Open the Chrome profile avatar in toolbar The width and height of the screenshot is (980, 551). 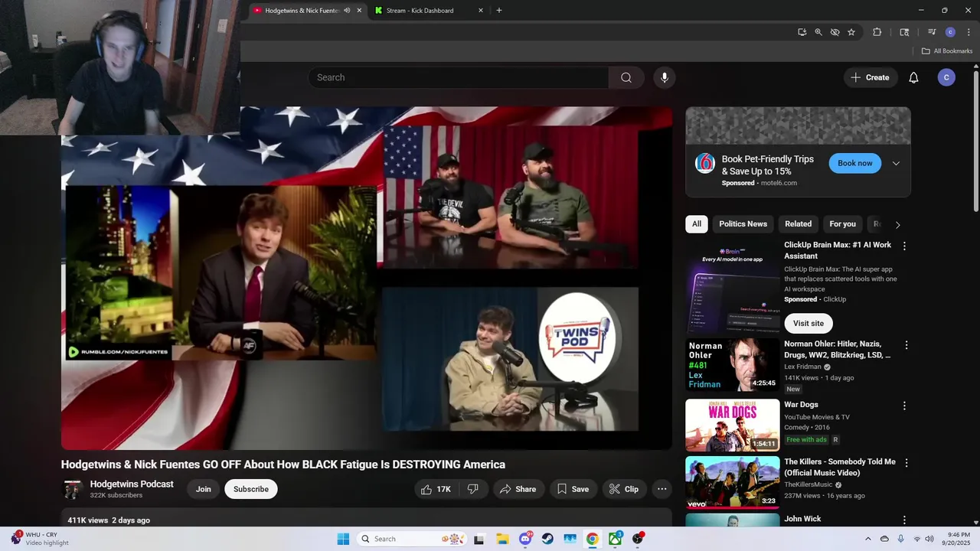(950, 32)
